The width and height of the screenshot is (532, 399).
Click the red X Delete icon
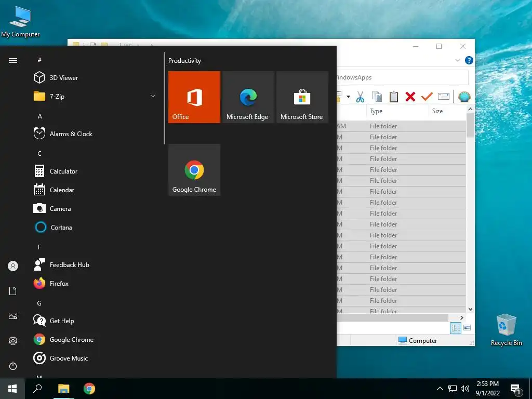point(410,97)
